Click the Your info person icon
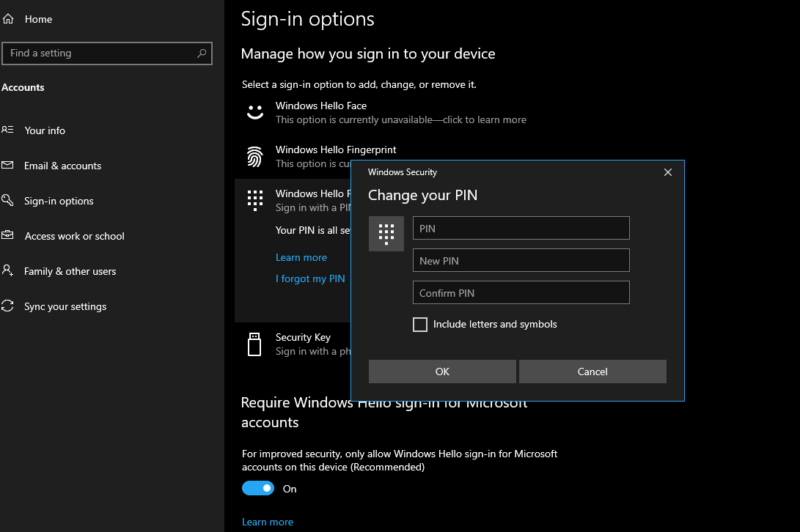 point(7,130)
